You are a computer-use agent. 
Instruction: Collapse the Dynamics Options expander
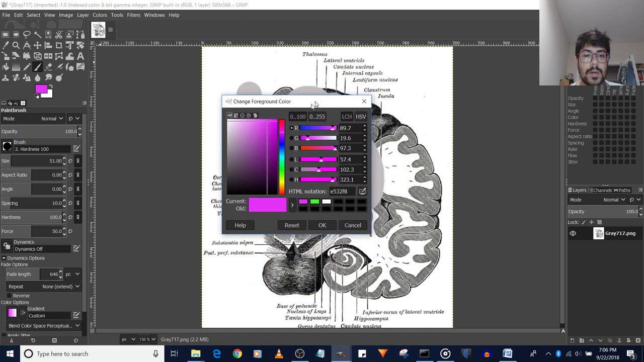click(x=4, y=258)
